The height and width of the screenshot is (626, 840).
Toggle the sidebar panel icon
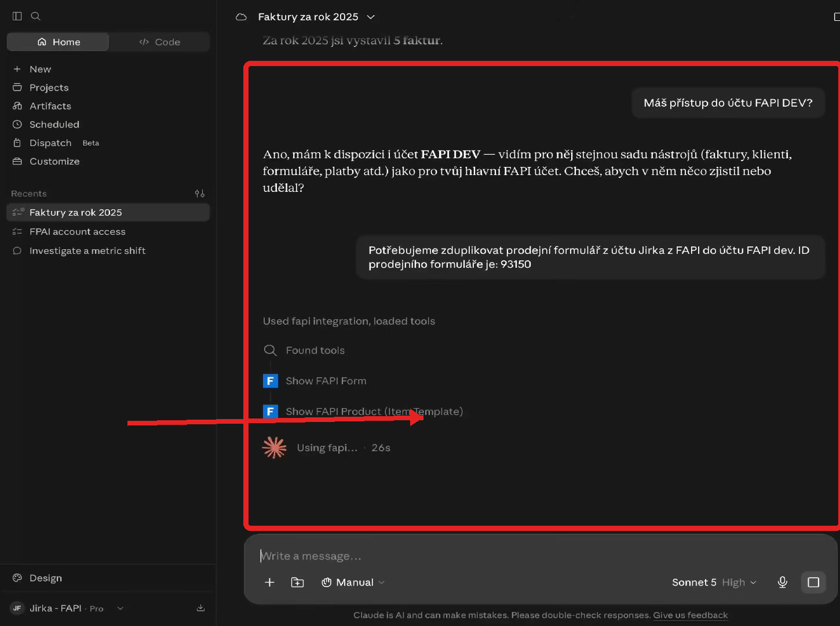(x=17, y=16)
